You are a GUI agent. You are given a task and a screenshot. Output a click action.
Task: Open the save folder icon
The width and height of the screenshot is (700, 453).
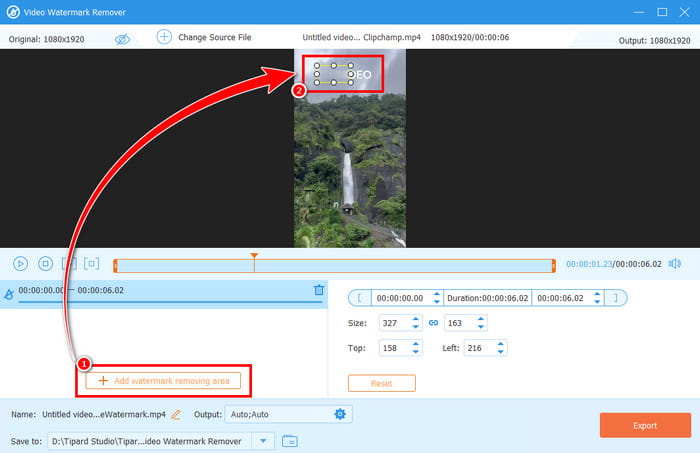290,440
